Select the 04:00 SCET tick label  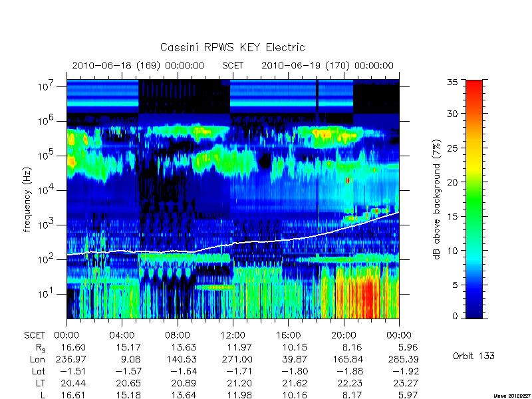pyautogui.click(x=122, y=335)
